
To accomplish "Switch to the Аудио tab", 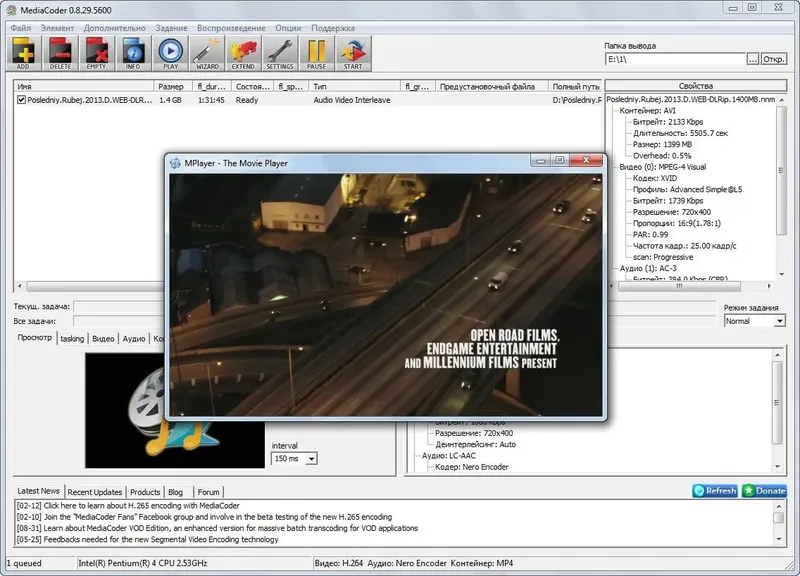I will point(134,339).
